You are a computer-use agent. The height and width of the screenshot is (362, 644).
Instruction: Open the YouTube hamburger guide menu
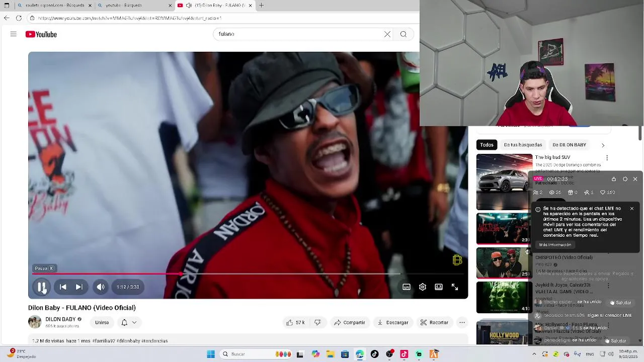(x=14, y=34)
